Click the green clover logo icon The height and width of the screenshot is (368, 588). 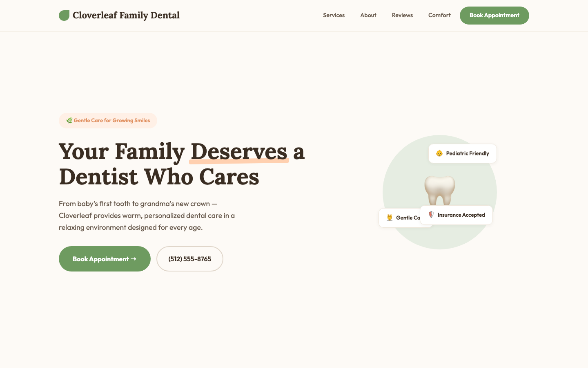[x=64, y=15]
